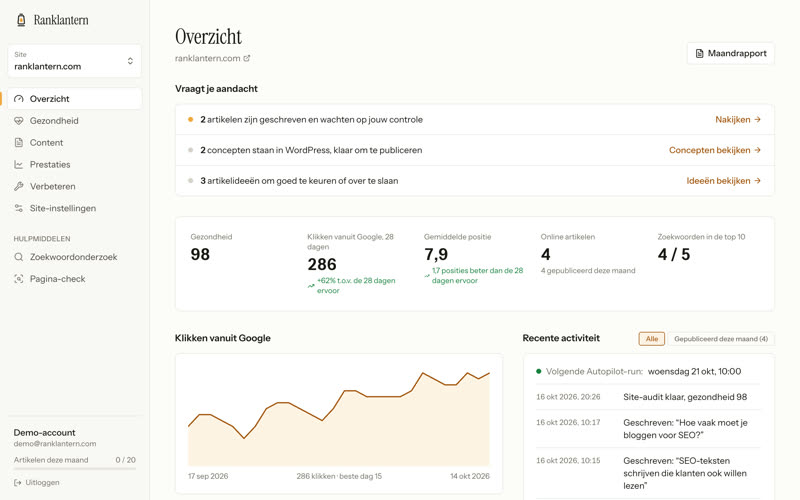
Task: Click the Zoekwoordonderzoek magnifier icon
Action: pyautogui.click(x=19, y=257)
